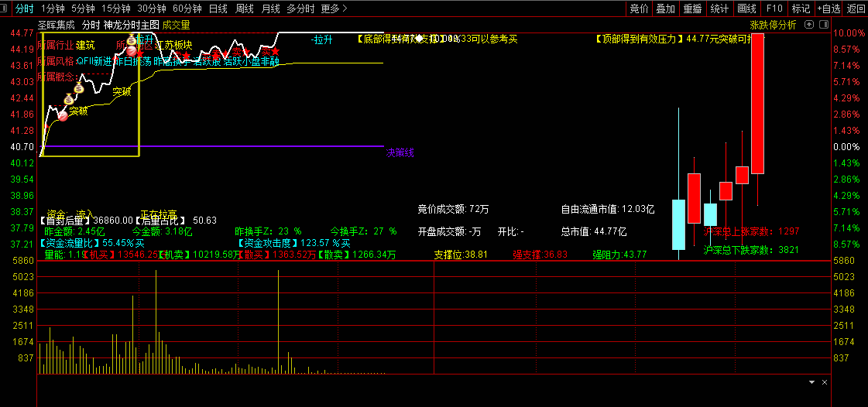This screenshot has height=407, width=868.
Task: Click the 竞价 toolbar button
Action: [639, 9]
